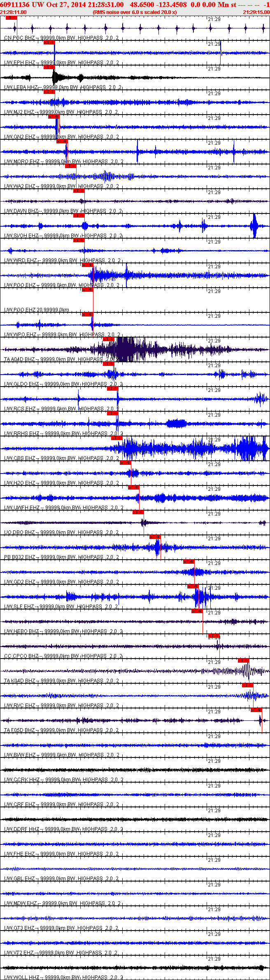Select the pick flag on the UW.ON2 trace
Screen dimensions: 270x980
click(54, 117)
